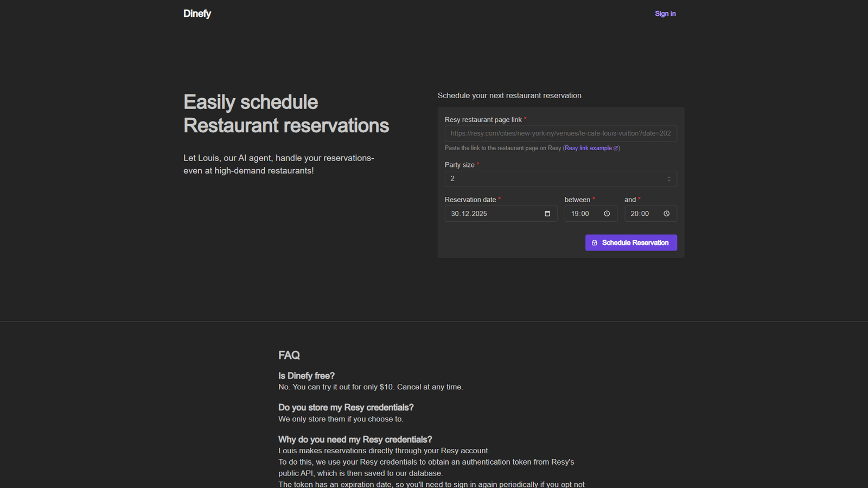Click the Party size spinner arrows
Viewport: 868px width, 488px height.
coord(669,179)
